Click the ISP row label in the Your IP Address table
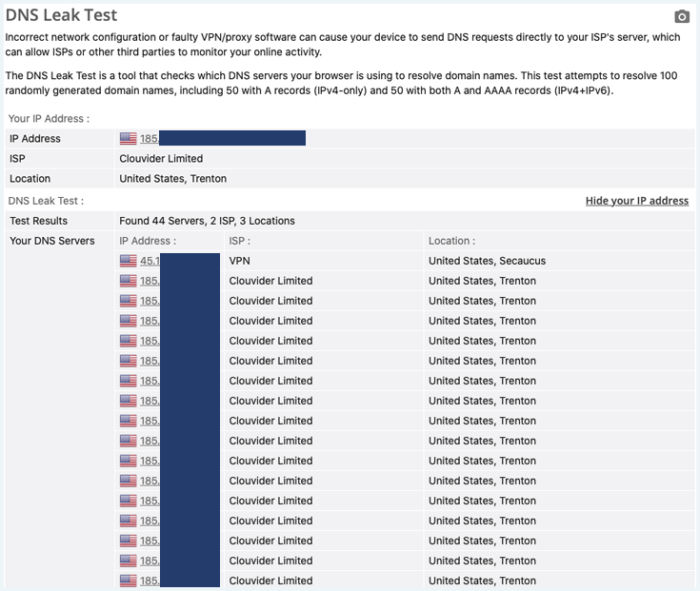Screen dimensions: 700x591 click(x=17, y=158)
